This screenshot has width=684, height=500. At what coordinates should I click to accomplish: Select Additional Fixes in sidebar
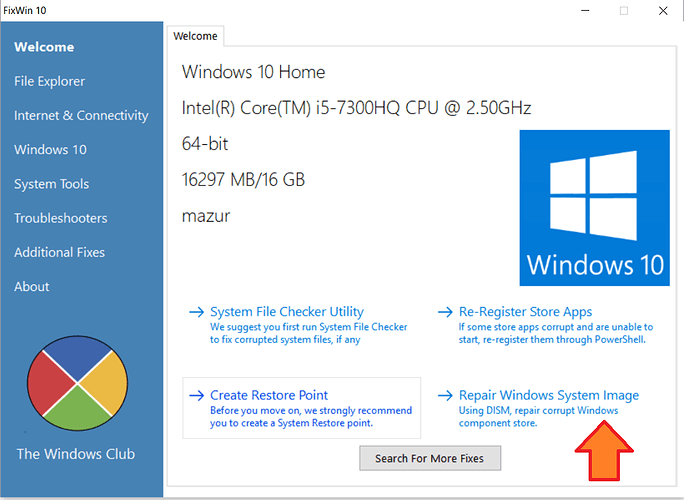tap(59, 252)
